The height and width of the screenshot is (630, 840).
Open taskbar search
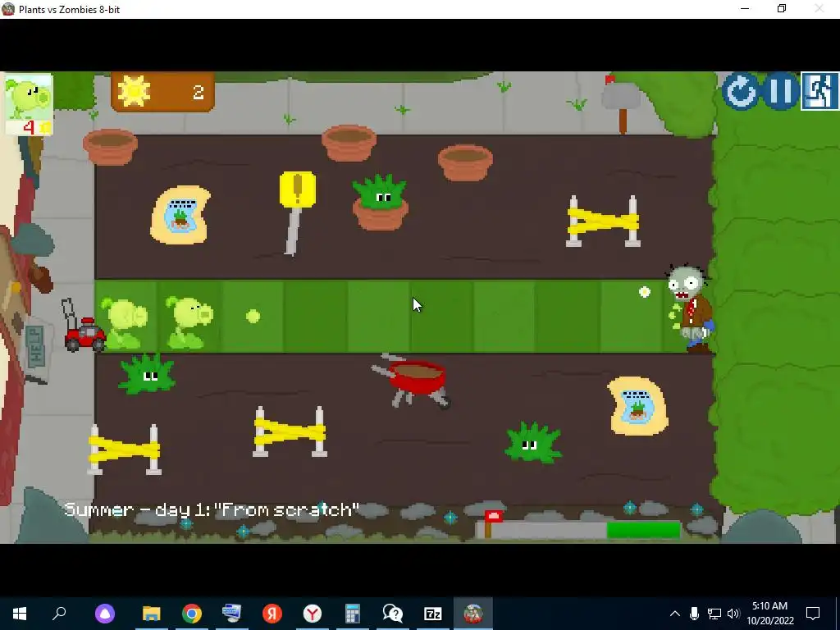point(59,614)
